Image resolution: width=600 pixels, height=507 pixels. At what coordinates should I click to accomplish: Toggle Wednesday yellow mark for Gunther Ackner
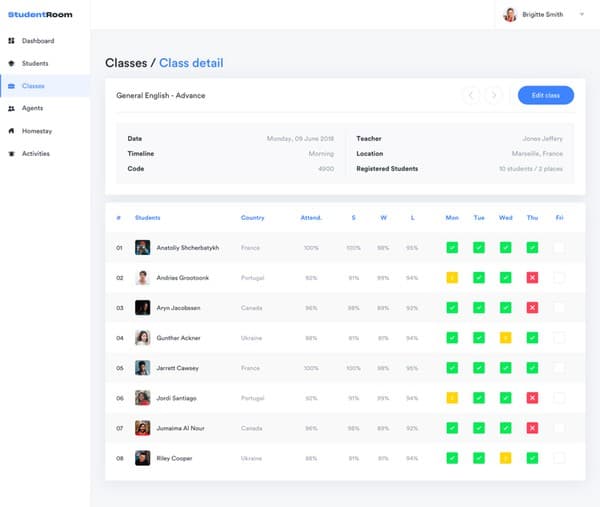505,338
